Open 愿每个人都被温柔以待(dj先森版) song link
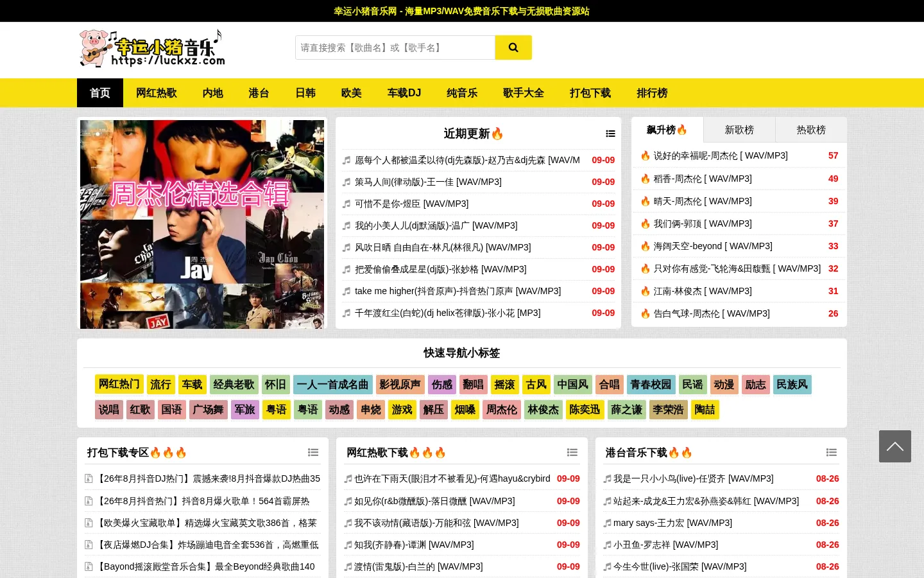Image resolution: width=924 pixels, height=578 pixels. pos(467,160)
